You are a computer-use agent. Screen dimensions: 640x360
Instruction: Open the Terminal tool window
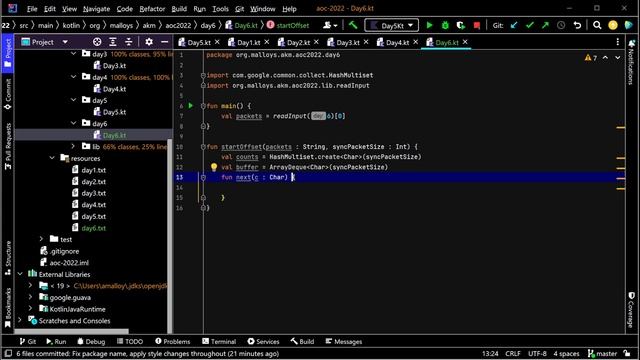[x=219, y=342]
